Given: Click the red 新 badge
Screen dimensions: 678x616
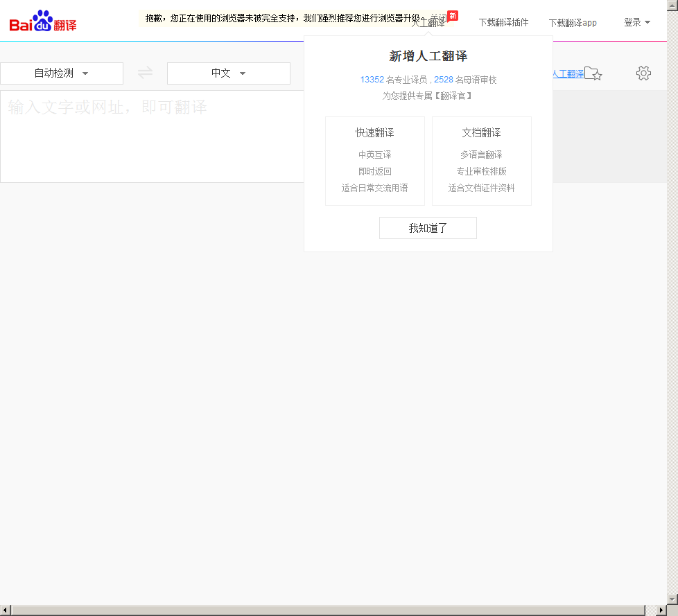Looking at the screenshot, I should [x=453, y=16].
